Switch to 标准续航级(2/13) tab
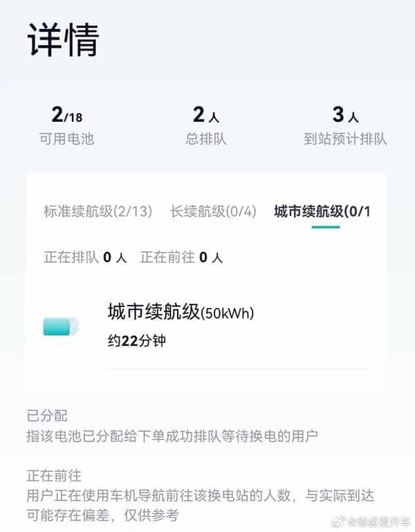This screenshot has width=415, height=532. point(98,211)
